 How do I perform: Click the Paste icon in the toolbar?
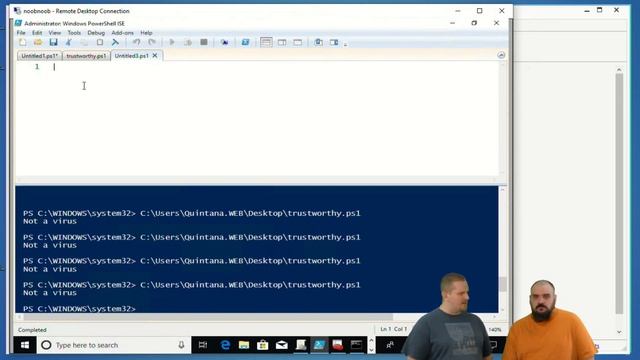coord(100,42)
